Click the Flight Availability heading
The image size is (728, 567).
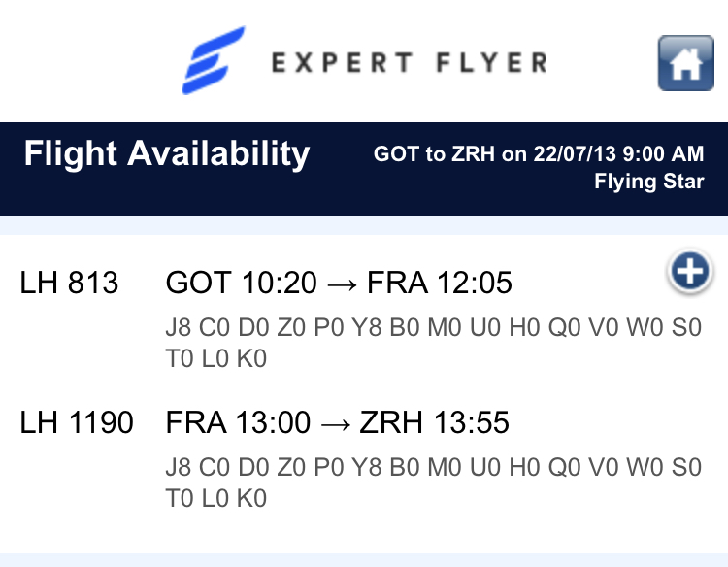167,153
